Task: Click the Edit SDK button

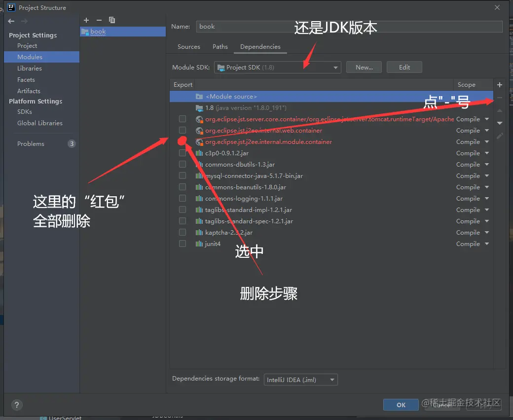Action: point(404,68)
